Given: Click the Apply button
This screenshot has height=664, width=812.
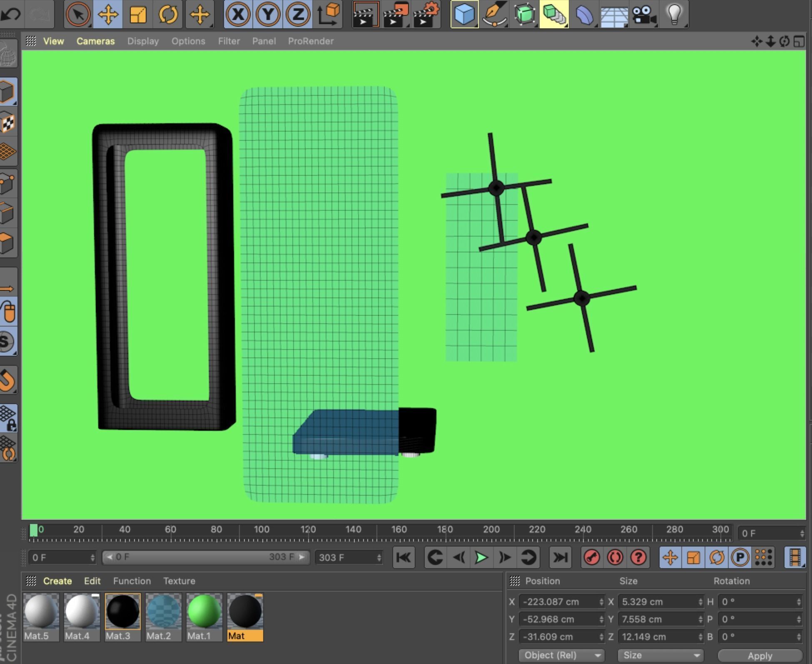Looking at the screenshot, I should tap(760, 656).
